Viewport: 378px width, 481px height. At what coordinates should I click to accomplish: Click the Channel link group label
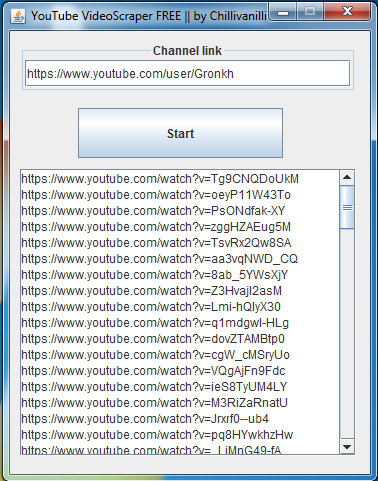pyautogui.click(x=187, y=51)
